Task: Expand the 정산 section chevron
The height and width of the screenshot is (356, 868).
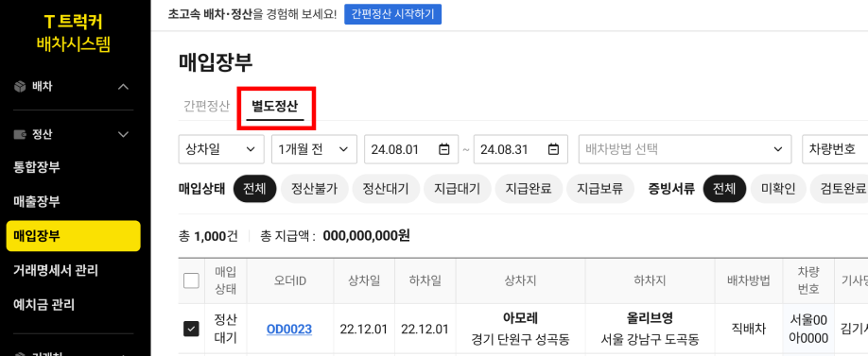Action: coord(124,134)
